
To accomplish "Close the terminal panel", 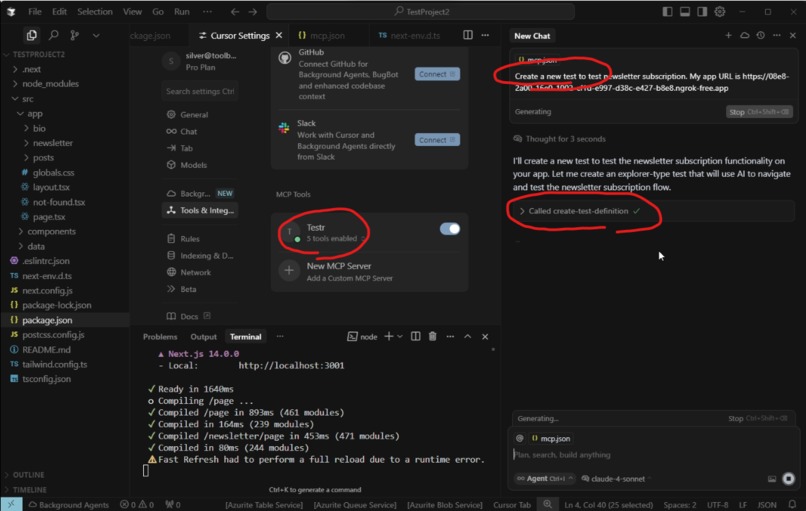I will [x=485, y=336].
